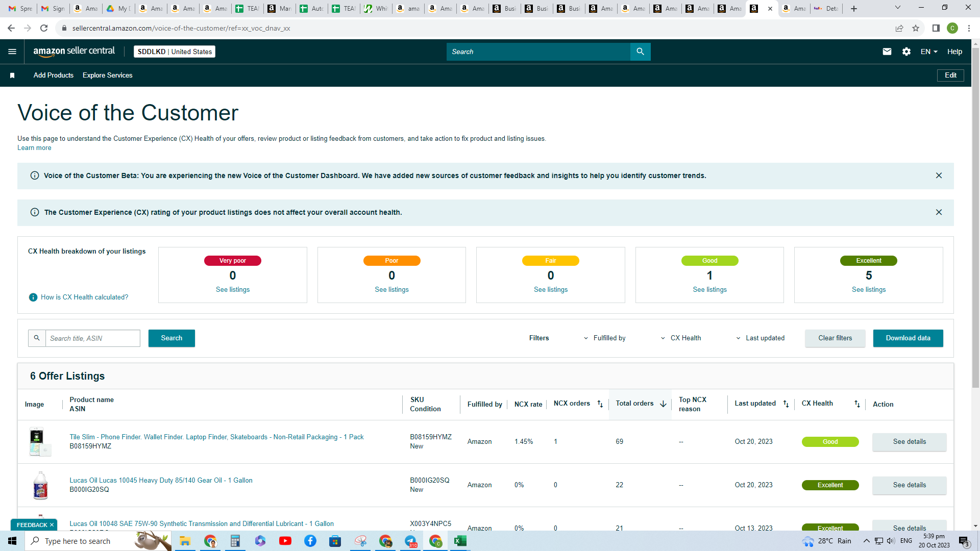
Task: See listings under Excellent CX Health
Action: [869, 290]
